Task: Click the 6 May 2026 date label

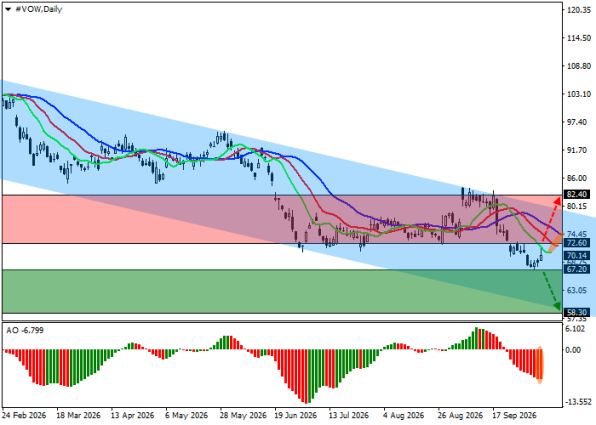Action: [x=187, y=415]
